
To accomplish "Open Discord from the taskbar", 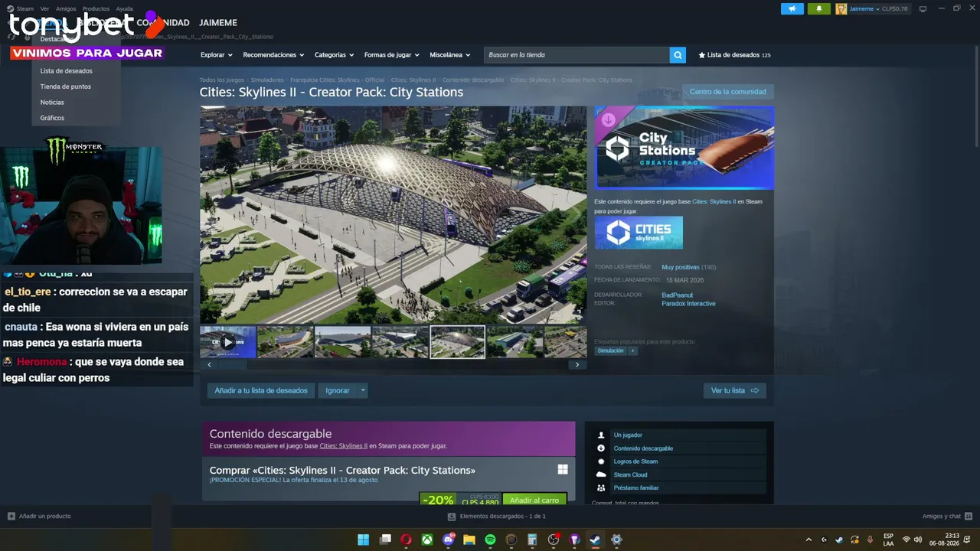I will point(449,540).
